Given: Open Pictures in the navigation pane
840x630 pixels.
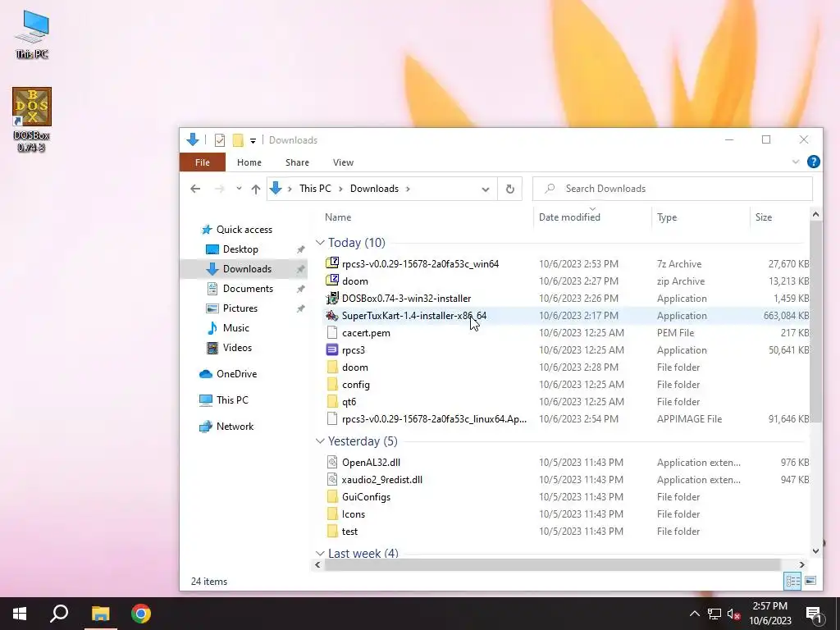Looking at the screenshot, I should click(x=240, y=308).
